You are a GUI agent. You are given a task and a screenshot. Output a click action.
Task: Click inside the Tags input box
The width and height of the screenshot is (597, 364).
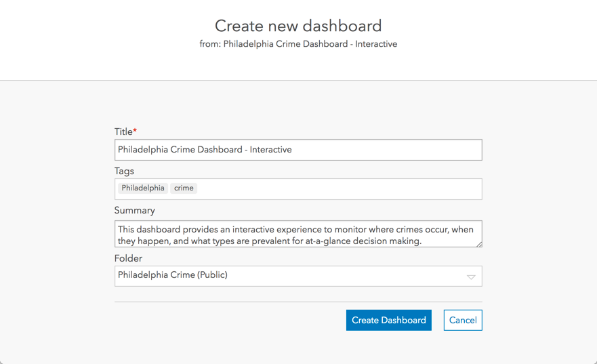coord(298,189)
